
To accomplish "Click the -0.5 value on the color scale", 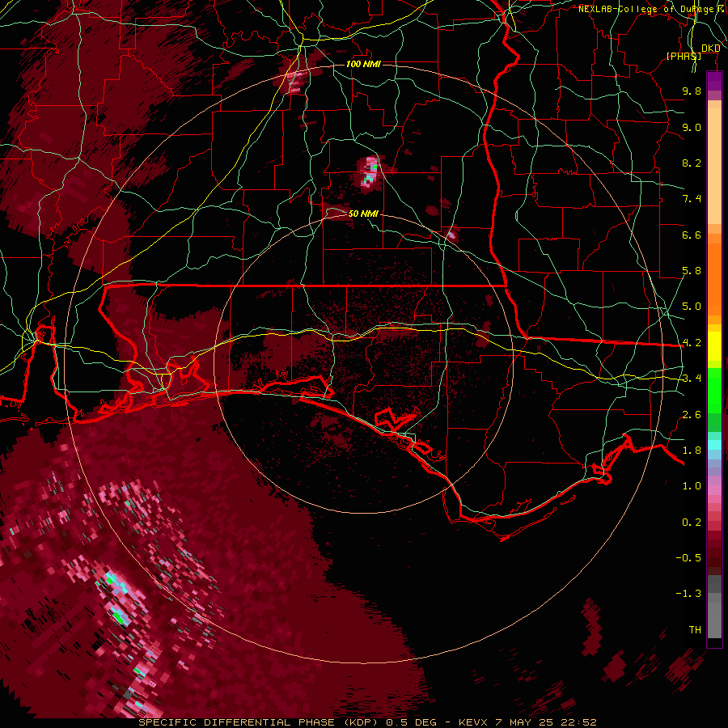I will [688, 558].
